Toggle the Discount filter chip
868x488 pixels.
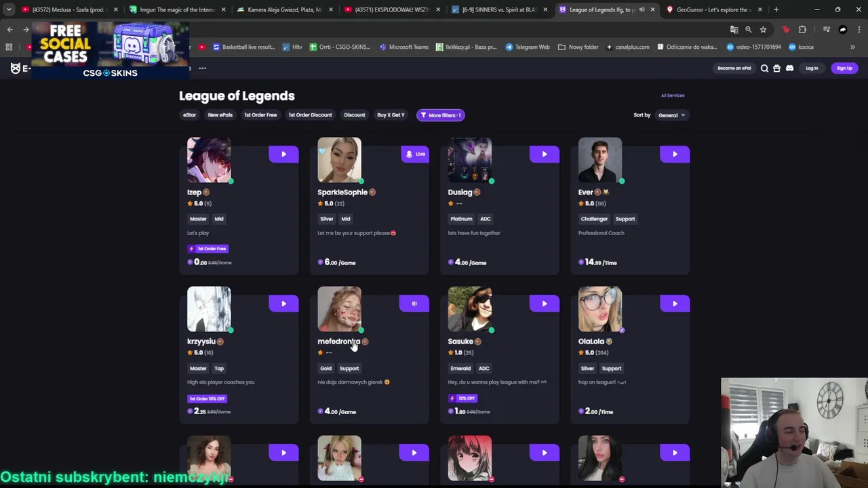click(x=354, y=115)
